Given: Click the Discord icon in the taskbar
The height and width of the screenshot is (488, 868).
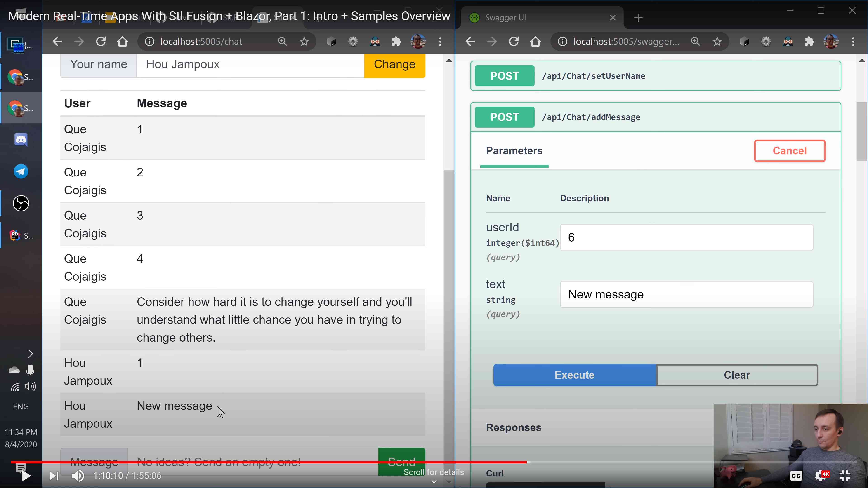Looking at the screenshot, I should [x=21, y=140].
